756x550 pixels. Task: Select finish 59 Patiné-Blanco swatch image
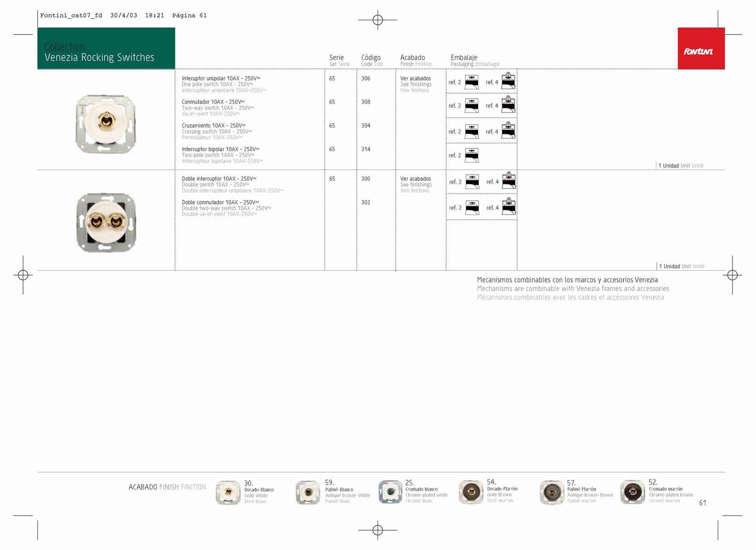[308, 492]
